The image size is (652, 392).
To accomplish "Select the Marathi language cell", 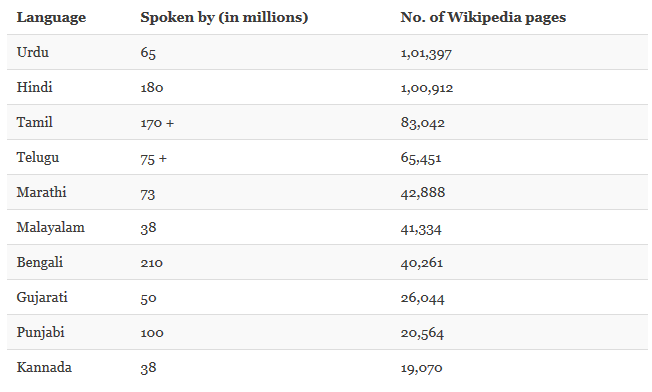I will click(x=42, y=192).
